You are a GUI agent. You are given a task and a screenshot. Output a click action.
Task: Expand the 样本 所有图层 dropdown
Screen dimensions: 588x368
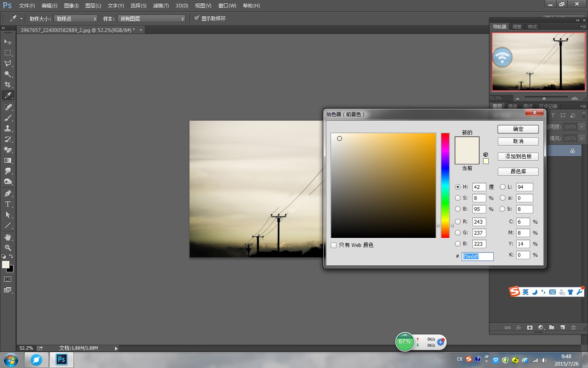click(151, 19)
